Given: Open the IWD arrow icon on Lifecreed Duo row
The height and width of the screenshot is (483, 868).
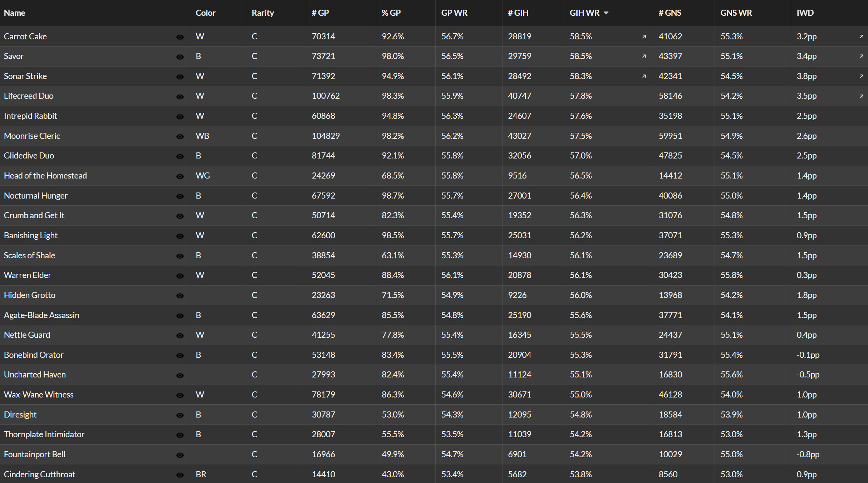Looking at the screenshot, I should pos(862,96).
